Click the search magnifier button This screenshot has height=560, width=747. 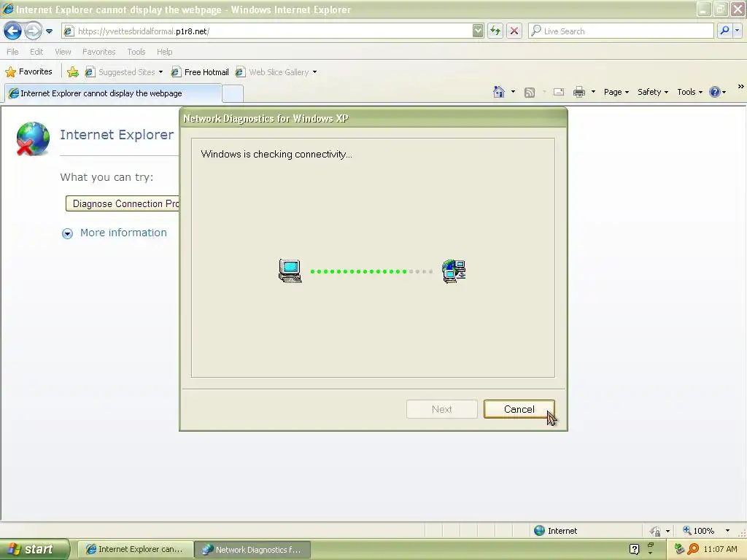coord(724,31)
